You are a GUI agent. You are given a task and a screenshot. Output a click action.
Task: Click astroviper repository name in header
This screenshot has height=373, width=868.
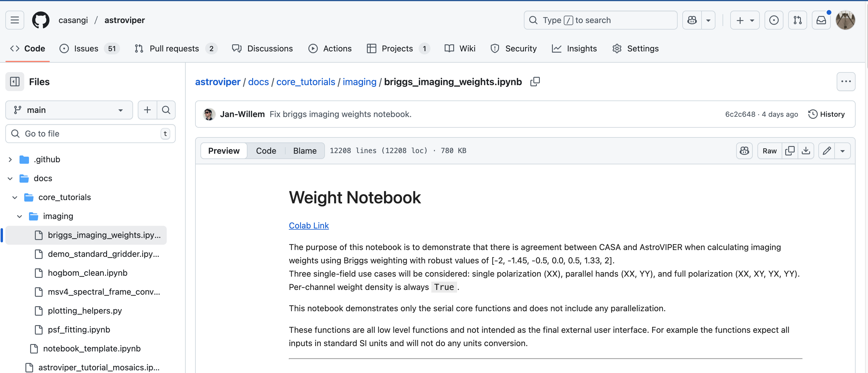(124, 20)
